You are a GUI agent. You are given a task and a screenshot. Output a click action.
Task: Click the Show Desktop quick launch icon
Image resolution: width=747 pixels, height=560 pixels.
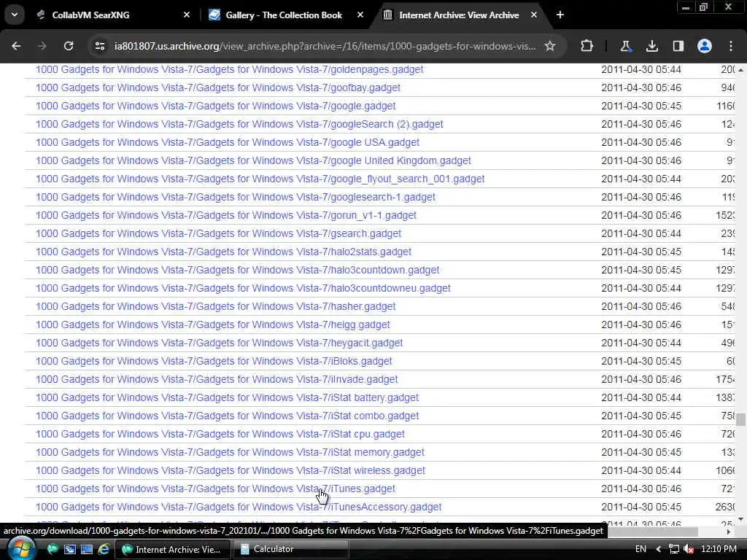coord(87,549)
